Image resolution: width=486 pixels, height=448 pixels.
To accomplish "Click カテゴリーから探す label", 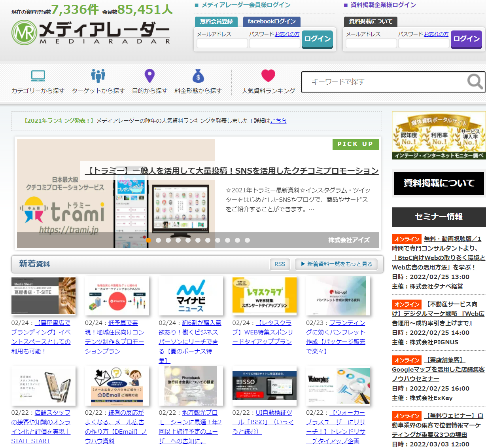I will (x=38, y=91).
